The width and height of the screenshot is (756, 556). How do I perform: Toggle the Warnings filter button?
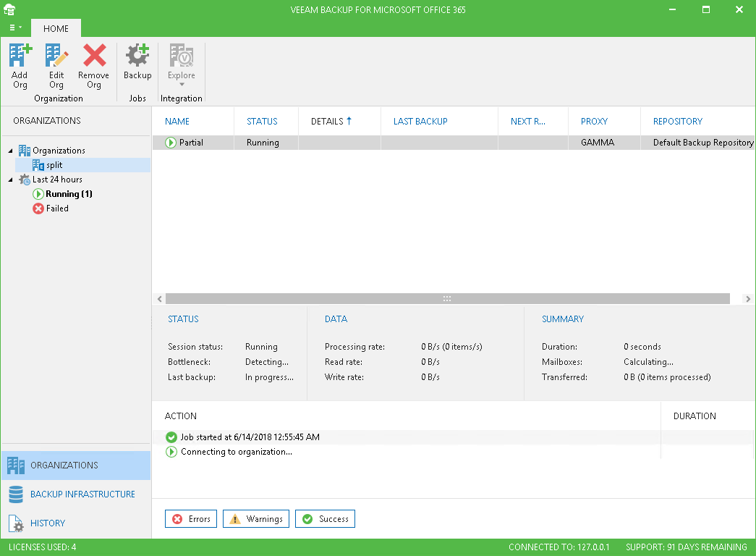click(x=256, y=519)
